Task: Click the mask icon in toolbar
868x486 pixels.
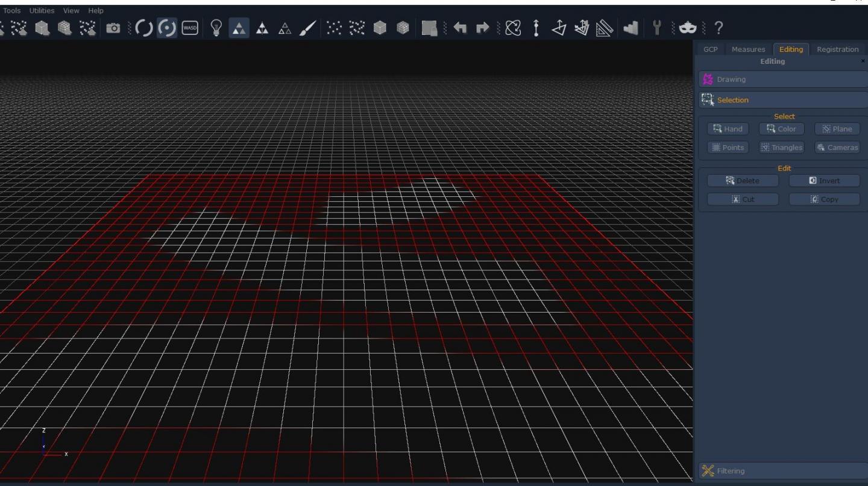Action: (687, 28)
